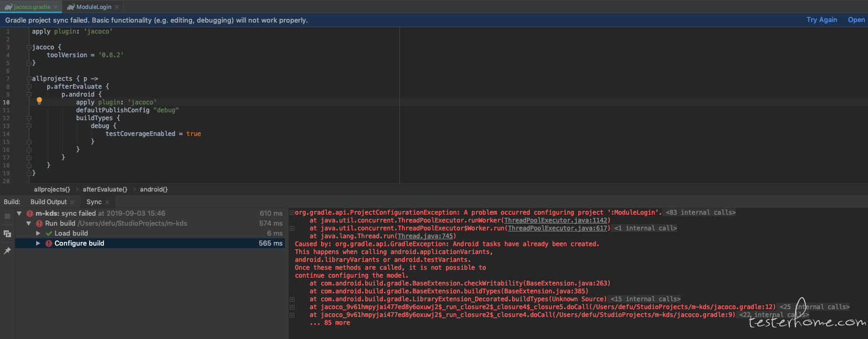Open Thread.java:745 link
The image size is (868, 339).
point(425,236)
